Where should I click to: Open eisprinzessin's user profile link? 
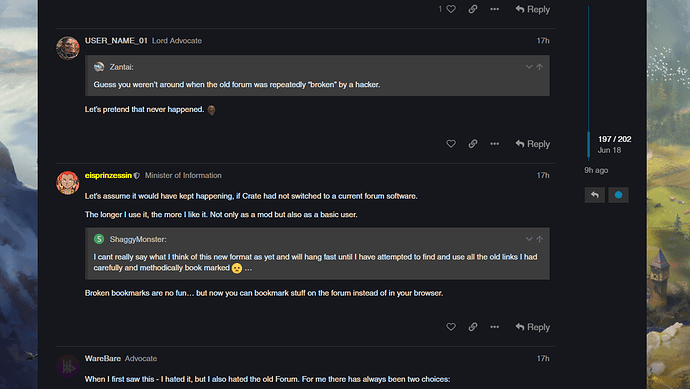coord(108,175)
